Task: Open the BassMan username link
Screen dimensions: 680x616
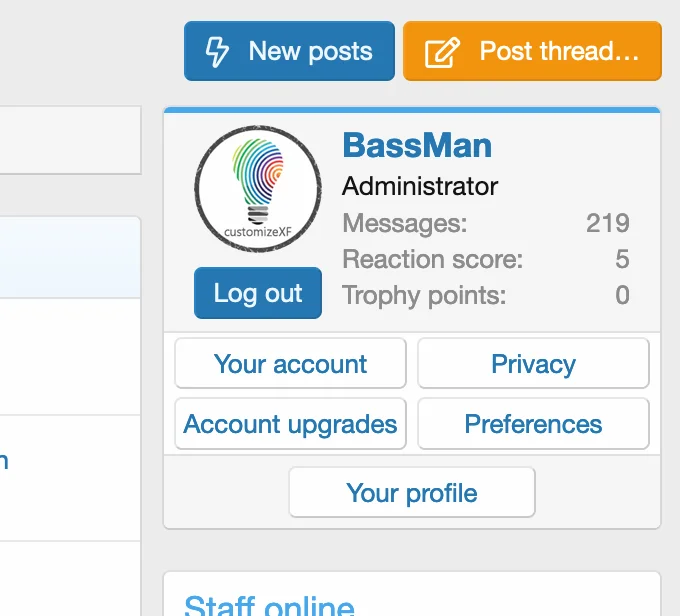Action: tap(417, 146)
